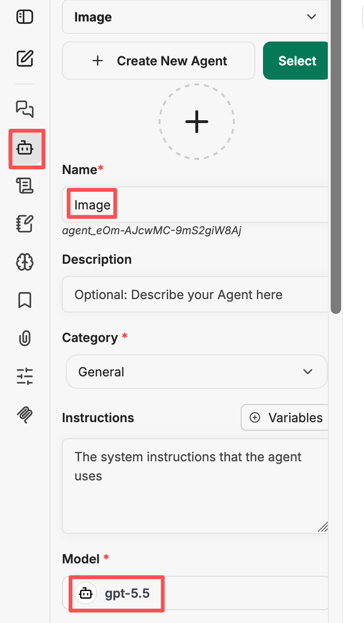364x623 pixels.
Task: Add Variables to the instructions
Action: pyautogui.click(x=285, y=418)
